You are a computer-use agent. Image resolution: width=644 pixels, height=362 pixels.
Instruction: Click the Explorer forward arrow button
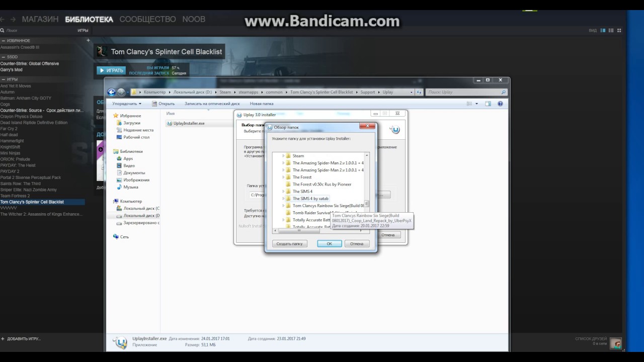[121, 92]
